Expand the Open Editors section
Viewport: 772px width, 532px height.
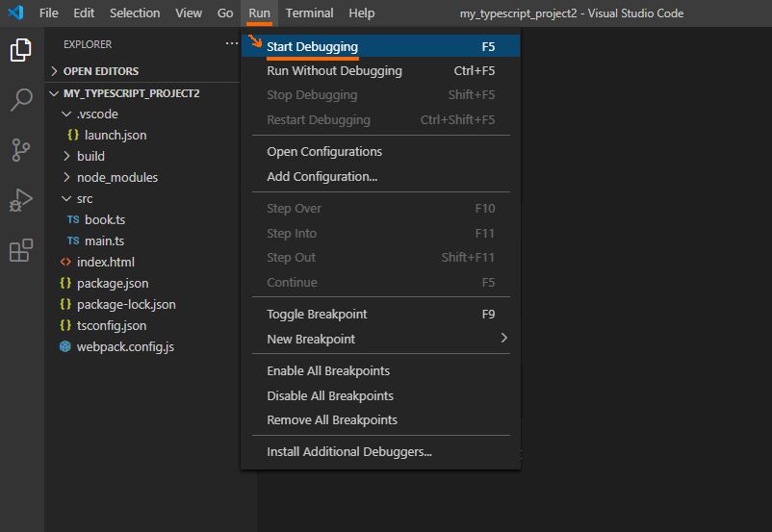100,71
